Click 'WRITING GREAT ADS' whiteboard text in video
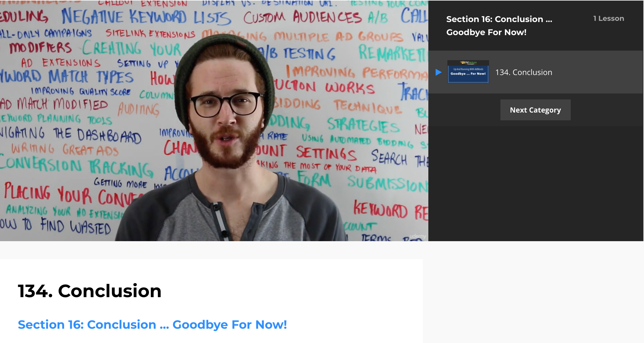 (x=65, y=149)
